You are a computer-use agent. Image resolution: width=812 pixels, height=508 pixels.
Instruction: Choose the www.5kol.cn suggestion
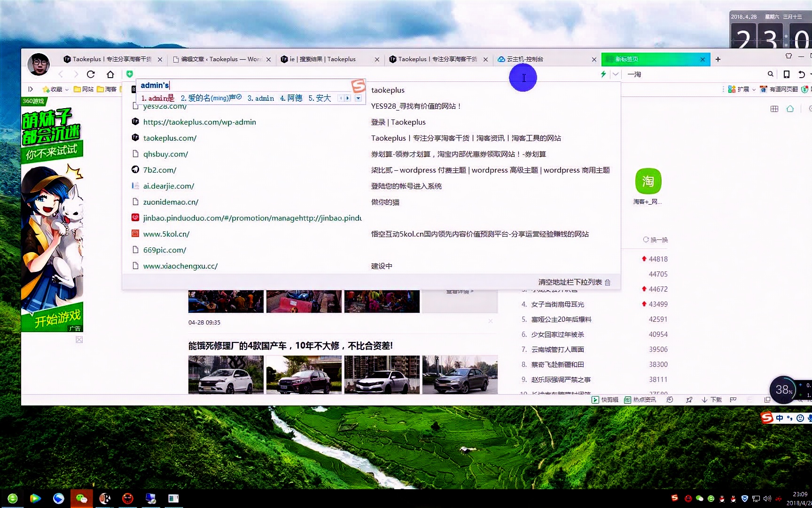click(x=371, y=234)
